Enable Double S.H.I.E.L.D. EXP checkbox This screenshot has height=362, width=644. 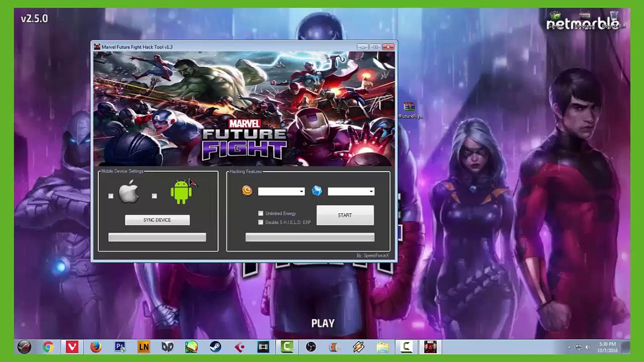[261, 222]
